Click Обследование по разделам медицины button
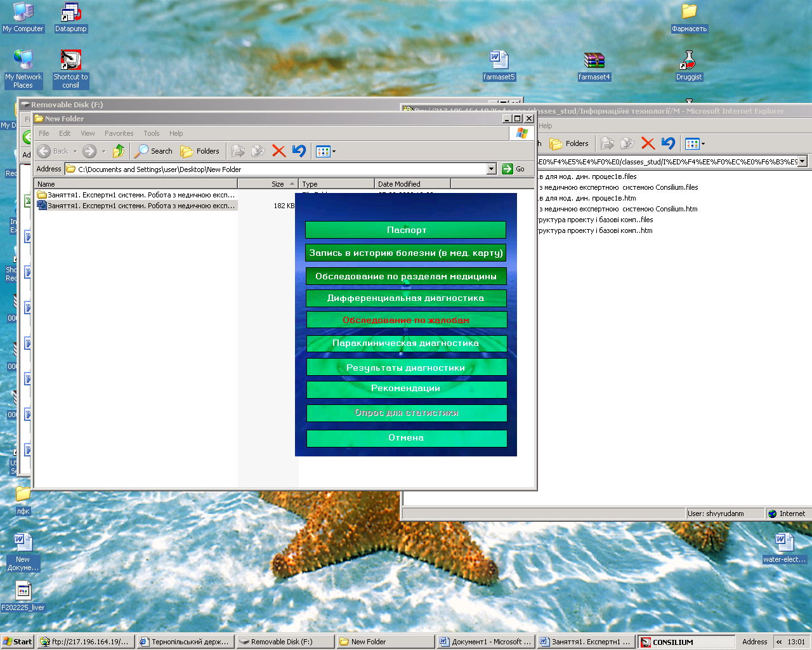Viewport: 812px width, 650px height. pos(406,276)
